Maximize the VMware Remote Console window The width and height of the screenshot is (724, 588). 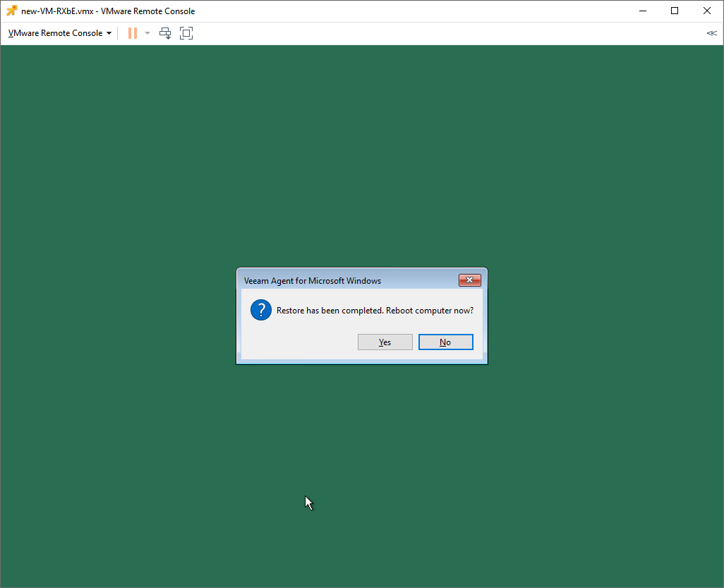(x=675, y=11)
